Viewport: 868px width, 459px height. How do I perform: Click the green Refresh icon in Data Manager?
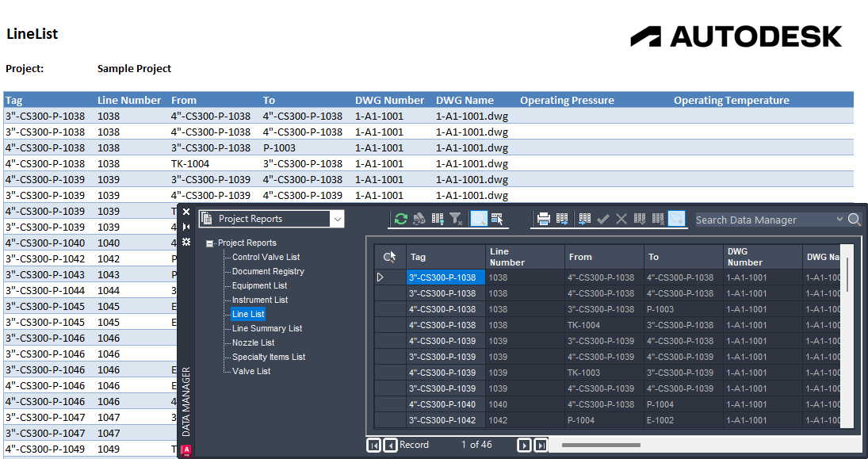401,219
